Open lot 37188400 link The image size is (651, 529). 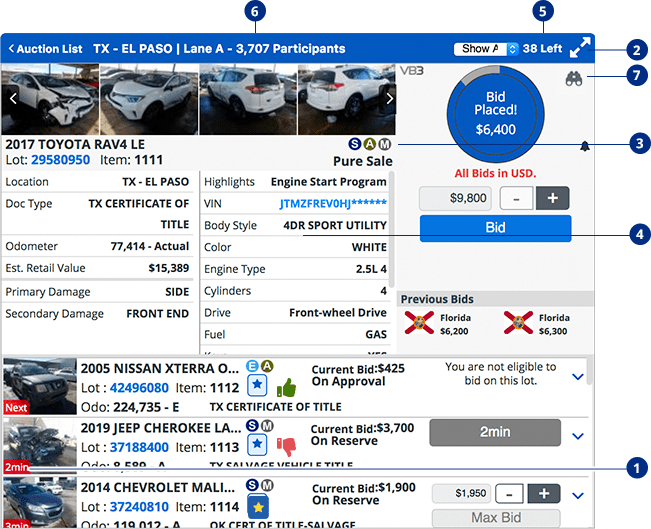click(x=139, y=447)
